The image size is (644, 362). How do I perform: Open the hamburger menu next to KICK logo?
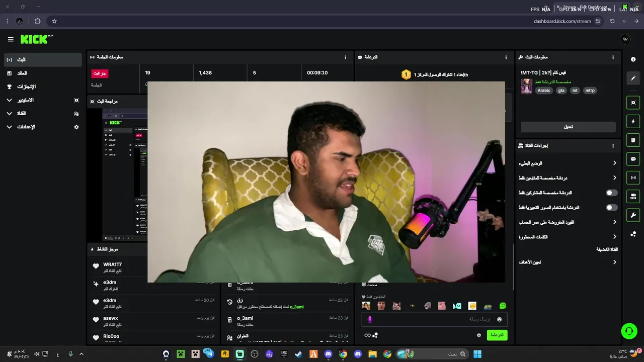pyautogui.click(x=11, y=39)
